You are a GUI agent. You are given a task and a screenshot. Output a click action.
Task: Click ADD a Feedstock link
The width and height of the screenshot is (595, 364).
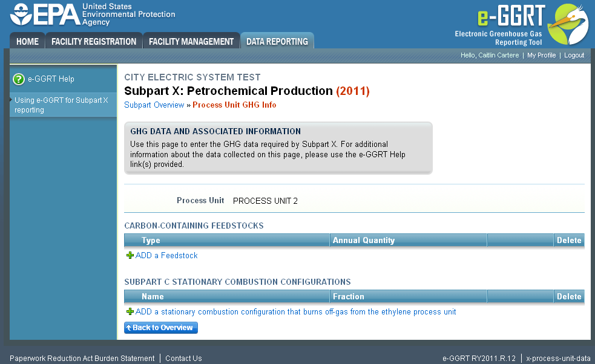(x=166, y=256)
